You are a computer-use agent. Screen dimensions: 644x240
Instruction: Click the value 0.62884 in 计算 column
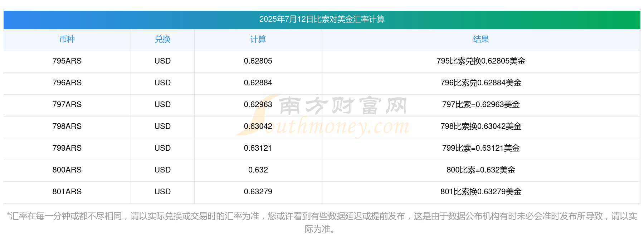click(258, 83)
